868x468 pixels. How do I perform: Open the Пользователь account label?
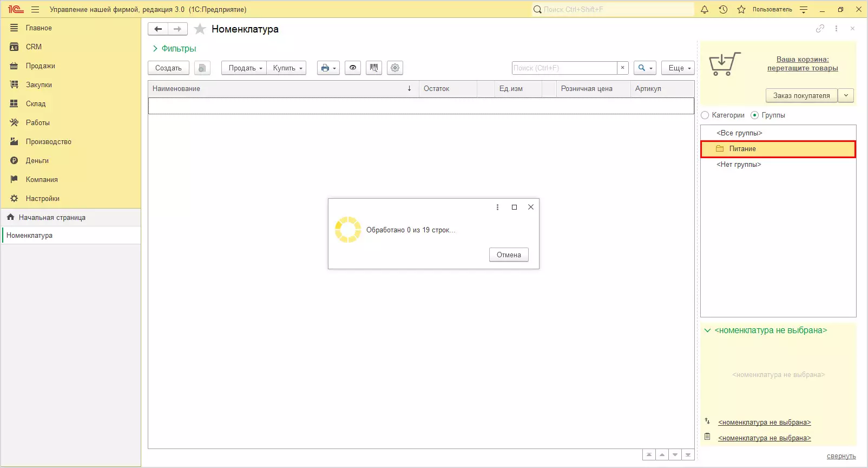[772, 9]
